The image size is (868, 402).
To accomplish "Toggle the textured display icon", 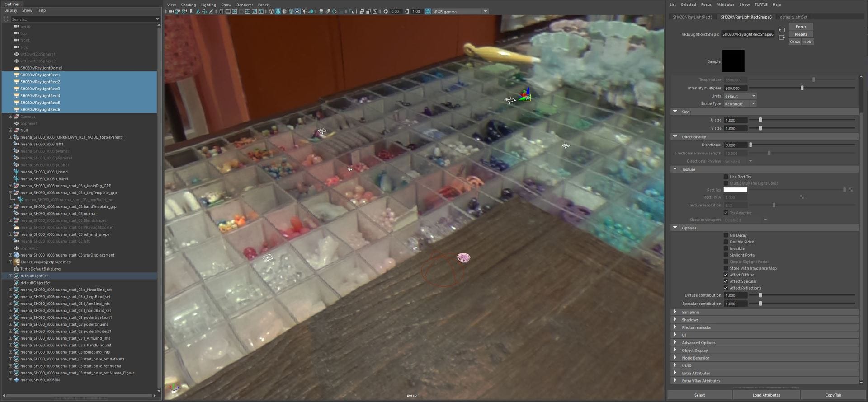I will (297, 12).
